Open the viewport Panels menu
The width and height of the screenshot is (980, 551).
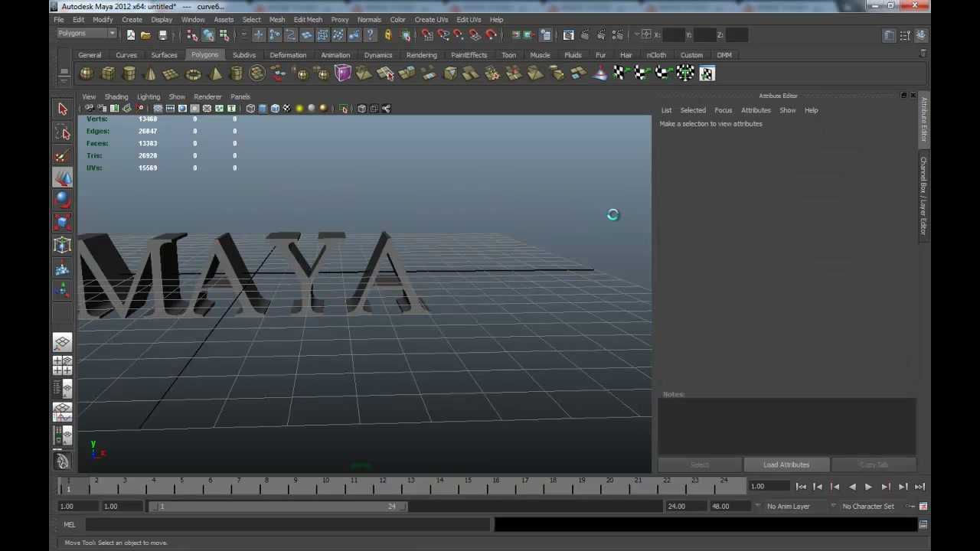pyautogui.click(x=240, y=96)
